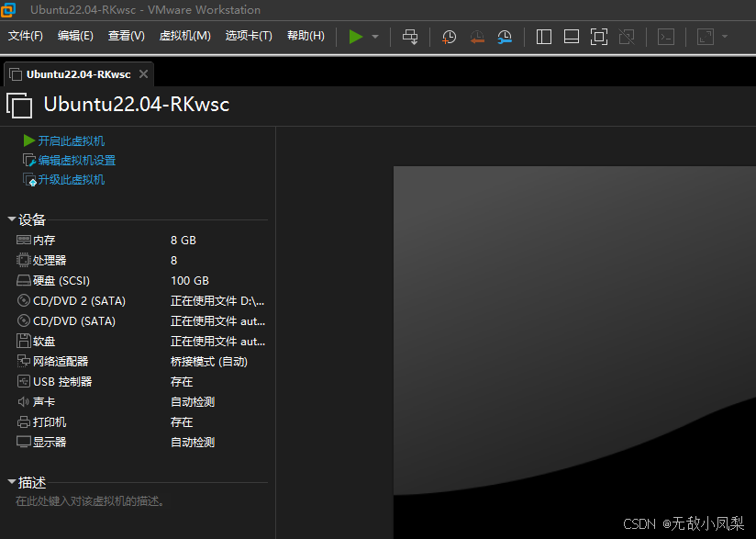
Task: Select the 网络适配器 device row
Action: [140, 362]
